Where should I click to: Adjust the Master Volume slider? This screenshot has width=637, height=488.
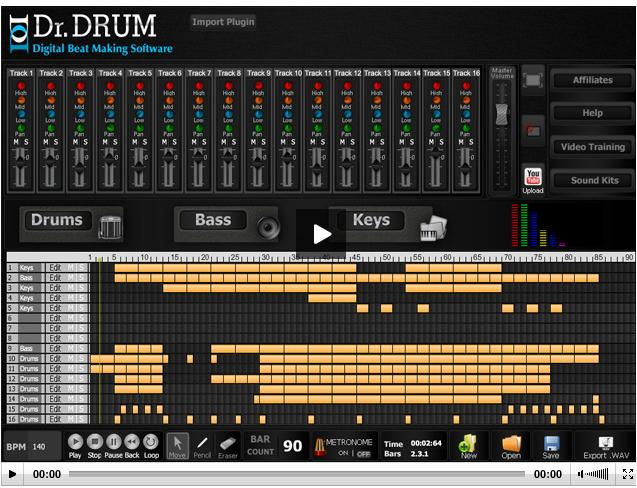[x=502, y=114]
